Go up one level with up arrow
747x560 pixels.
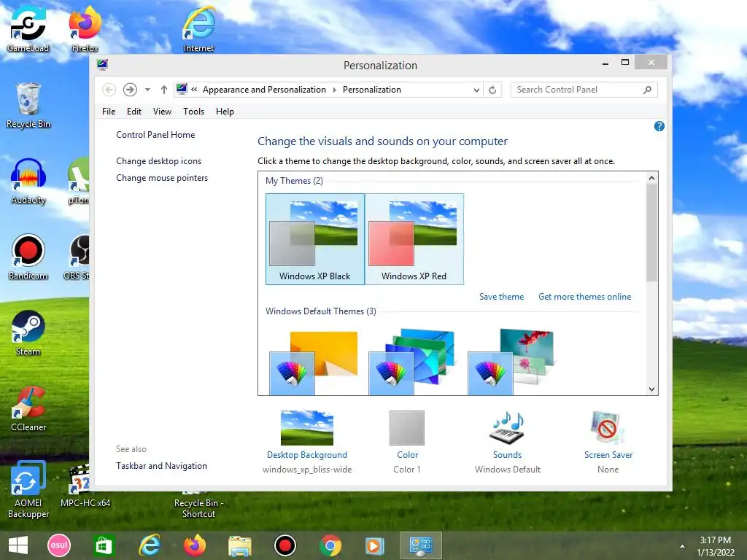pos(164,90)
